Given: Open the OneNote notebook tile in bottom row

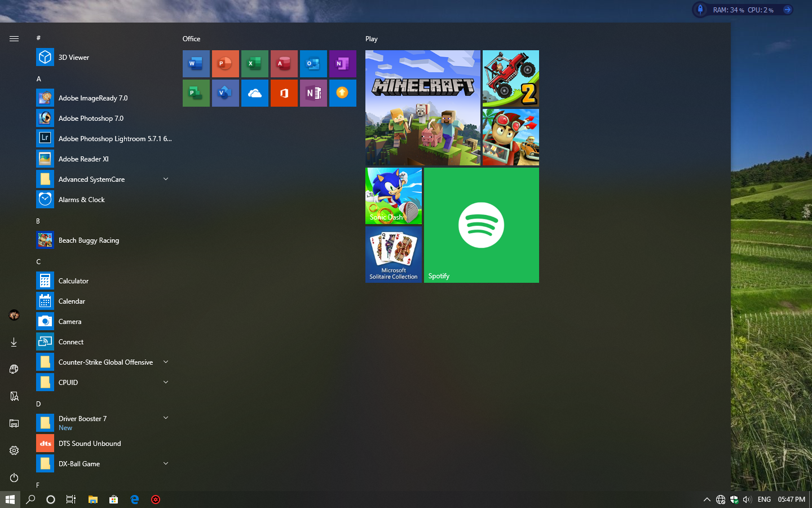Looking at the screenshot, I should click(x=314, y=93).
